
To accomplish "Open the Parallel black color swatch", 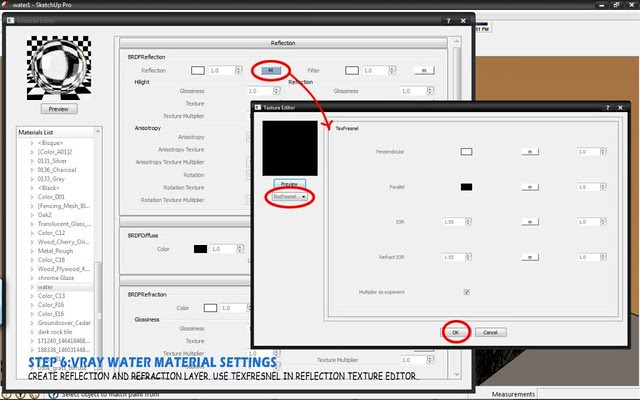I will coord(467,187).
